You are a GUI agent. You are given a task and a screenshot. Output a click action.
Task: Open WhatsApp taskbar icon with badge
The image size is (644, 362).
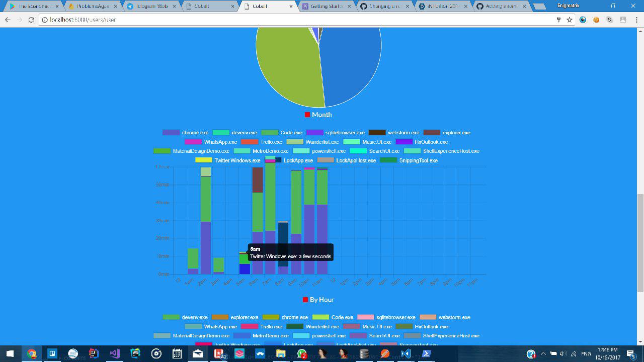pyautogui.click(x=302, y=353)
